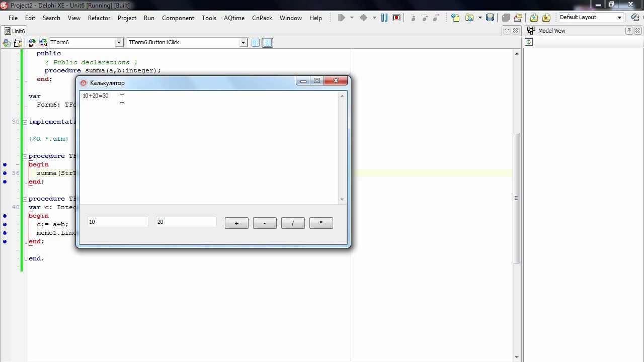Toggle breakpoint dot at 'end;' below line 36
This screenshot has width=644, height=362.
coord(5,182)
